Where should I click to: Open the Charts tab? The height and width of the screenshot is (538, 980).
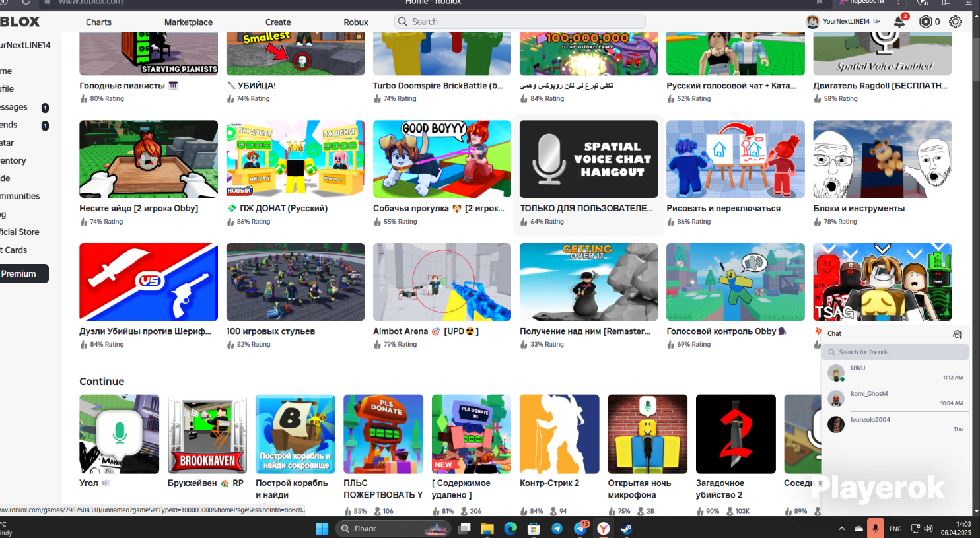(98, 22)
